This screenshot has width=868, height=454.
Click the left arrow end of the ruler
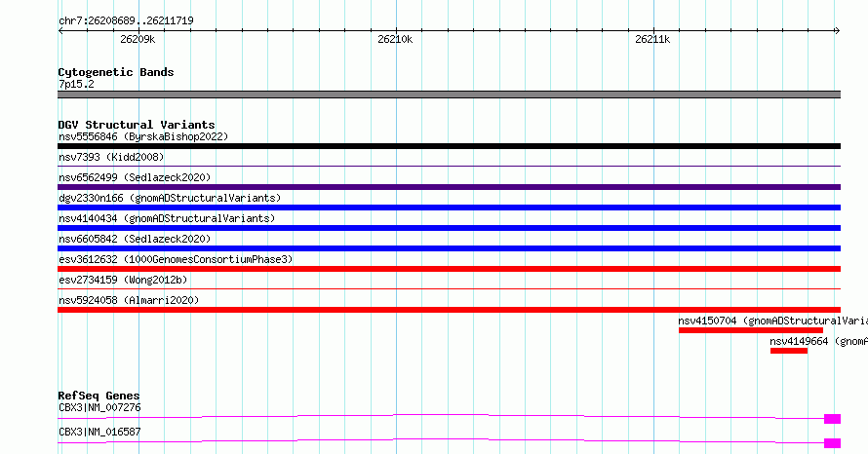pos(60,31)
